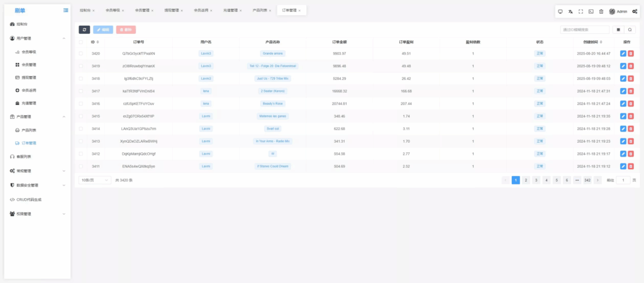Screen dimensions: 644x283
Task: Open the terminal icon in top bar
Action: coord(591,11)
